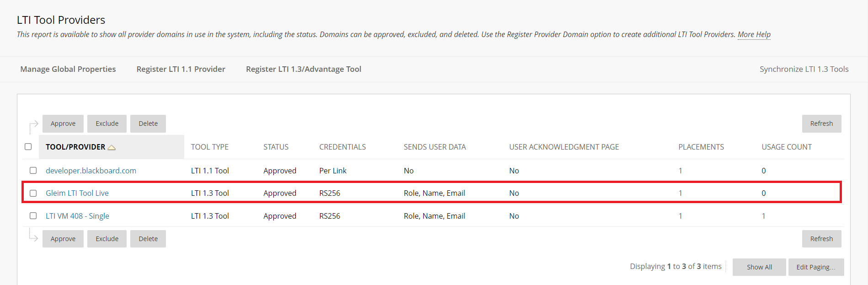Select the Gleim LTI Tool Live checkbox

(33, 193)
